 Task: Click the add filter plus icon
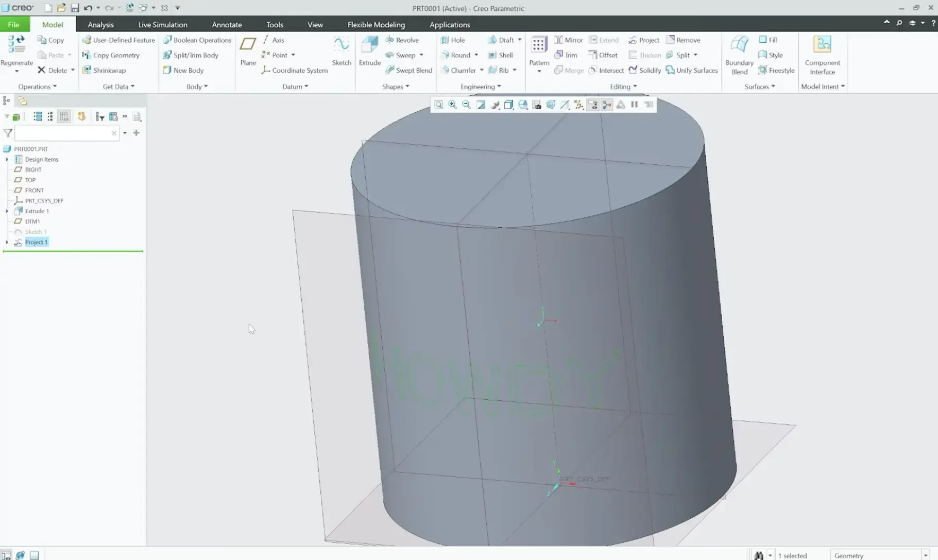(136, 133)
